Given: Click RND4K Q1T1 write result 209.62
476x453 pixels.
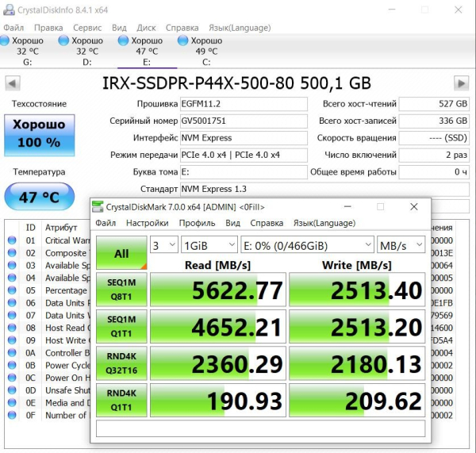Looking at the screenshot, I should 357,400.
